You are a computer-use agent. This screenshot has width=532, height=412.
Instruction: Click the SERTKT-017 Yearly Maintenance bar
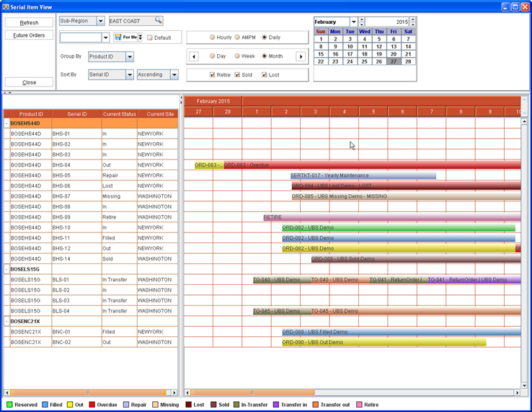[363, 175]
